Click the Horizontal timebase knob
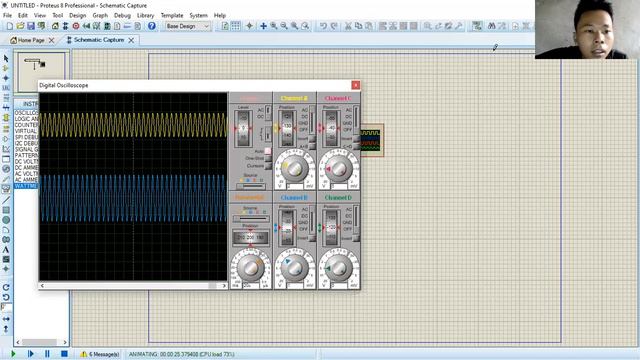Screen dimensions: 640x360 click(x=250, y=268)
